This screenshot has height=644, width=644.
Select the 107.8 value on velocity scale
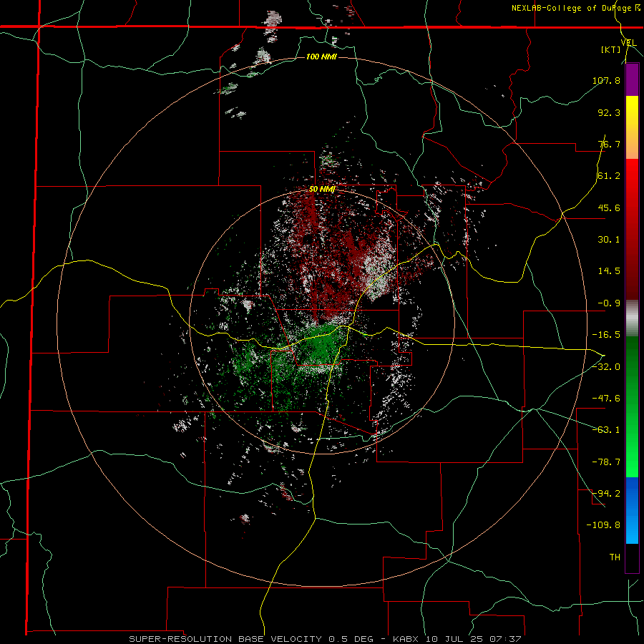coord(606,80)
